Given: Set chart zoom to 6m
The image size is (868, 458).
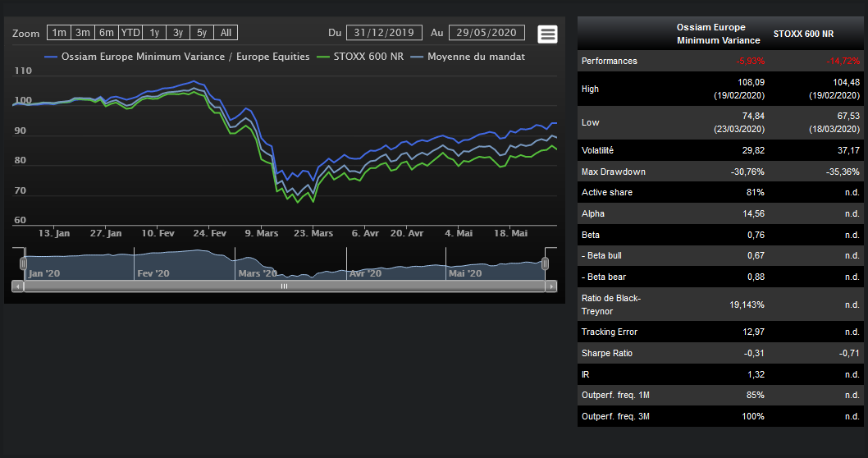Looking at the screenshot, I should (x=107, y=33).
